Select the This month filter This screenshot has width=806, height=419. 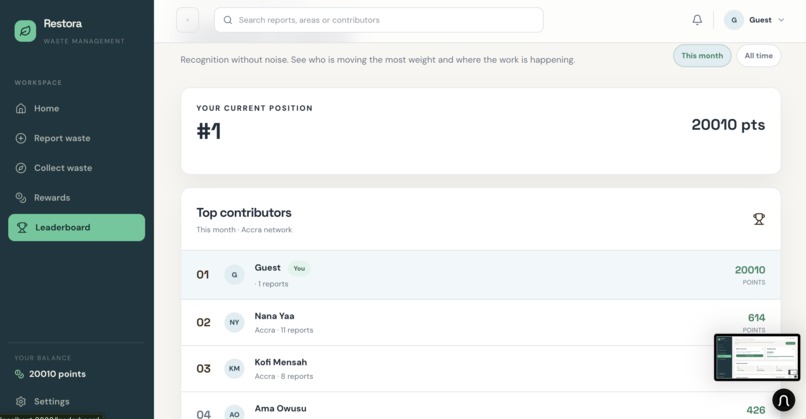[702, 56]
